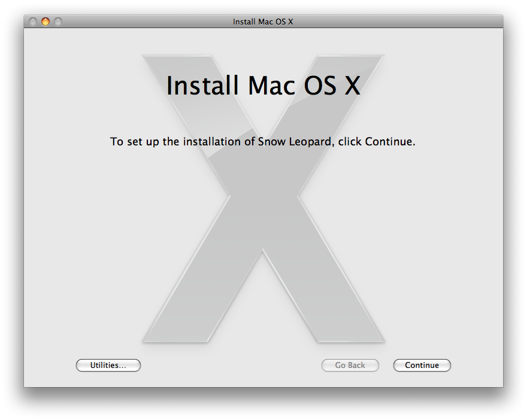Click the word "Install" in the large heading
The width and height of the screenshot is (527, 420).
pos(202,86)
